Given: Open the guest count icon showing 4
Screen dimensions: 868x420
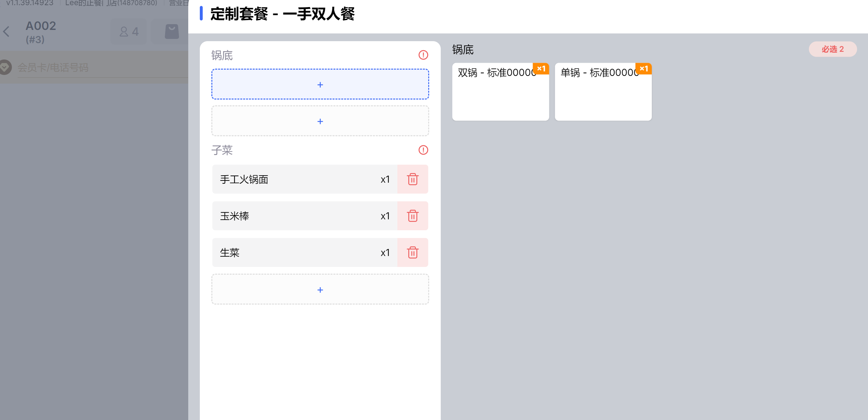Looking at the screenshot, I should tap(129, 32).
